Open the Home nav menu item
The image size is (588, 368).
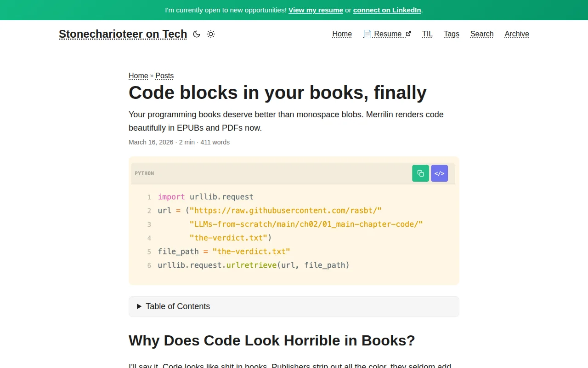click(x=342, y=34)
